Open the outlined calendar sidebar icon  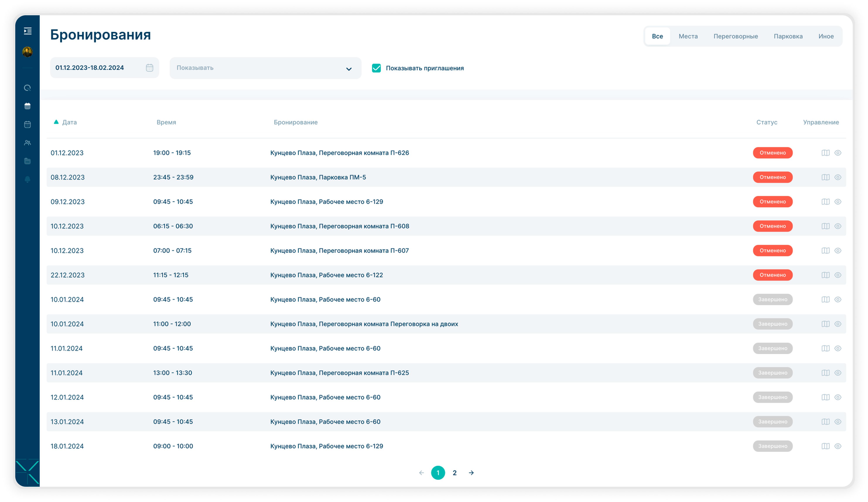[x=27, y=124]
